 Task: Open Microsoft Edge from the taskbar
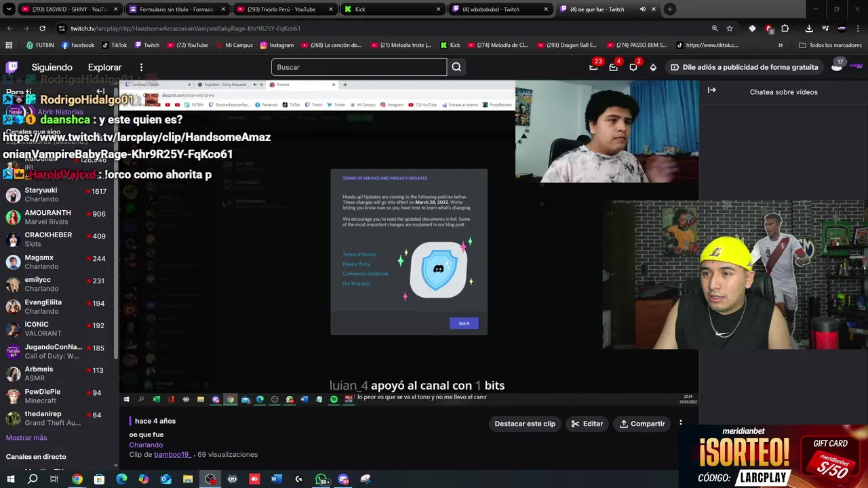[121, 479]
